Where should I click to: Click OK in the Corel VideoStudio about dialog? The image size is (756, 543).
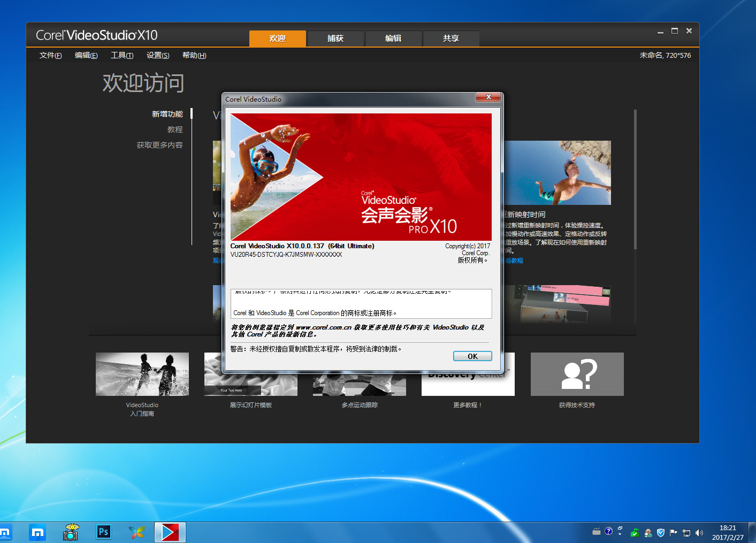pyautogui.click(x=472, y=356)
